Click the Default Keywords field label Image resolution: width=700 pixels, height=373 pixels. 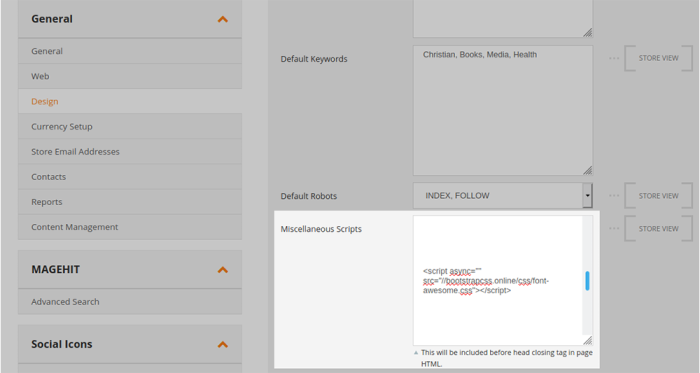(x=314, y=59)
